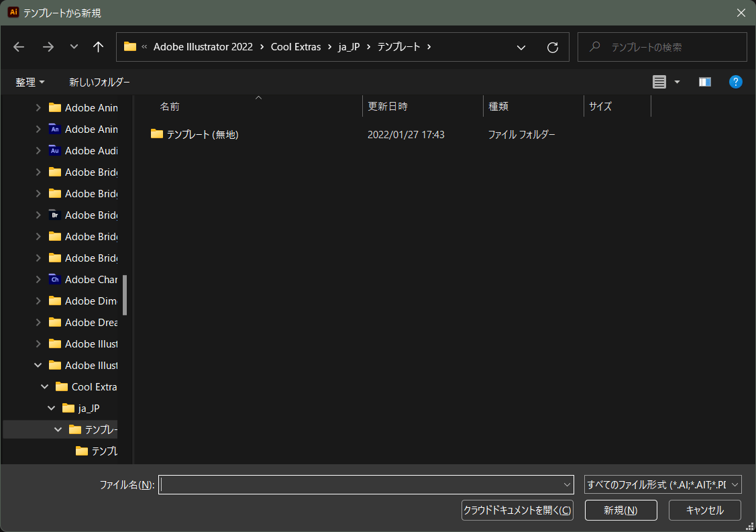Image resolution: width=756 pixels, height=532 pixels.
Task: Select the Cool Extra folder in tree
Action: pyautogui.click(x=87, y=387)
